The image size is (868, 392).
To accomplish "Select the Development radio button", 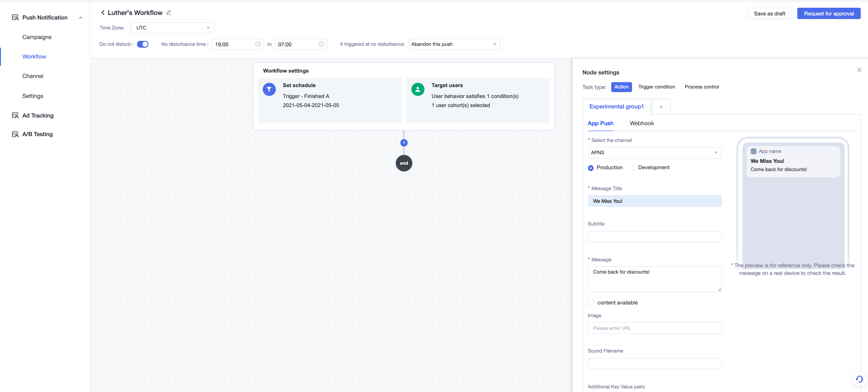I will pyautogui.click(x=632, y=168).
